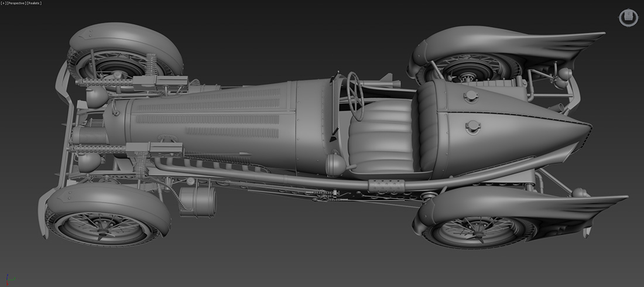Open the Perspective viewport label menu
This screenshot has height=287, width=644.
click(16, 3)
